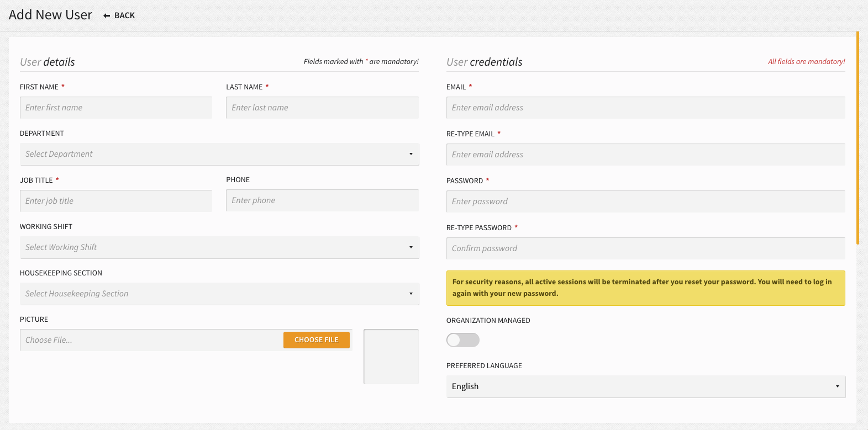868x430 pixels.
Task: Select the last name text field
Action: point(322,108)
